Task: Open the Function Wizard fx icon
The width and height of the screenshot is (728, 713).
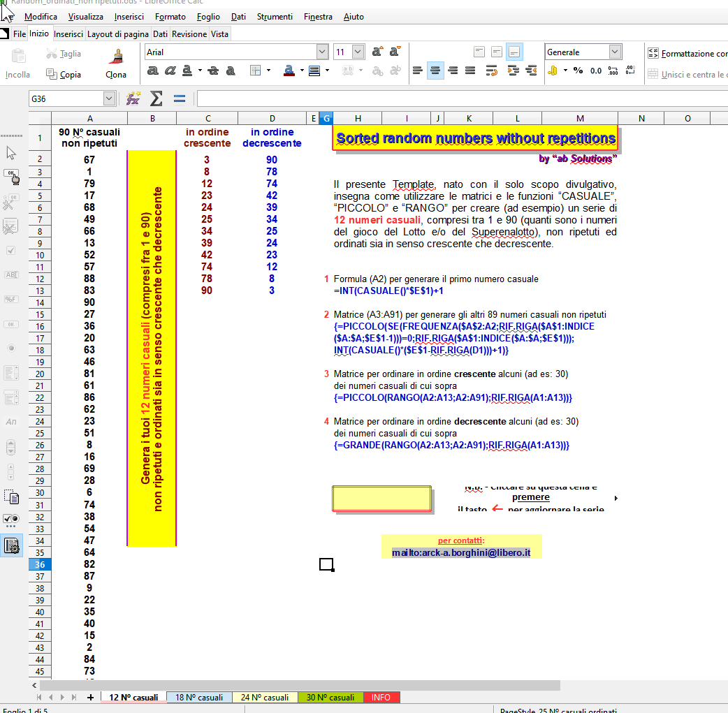Action: coord(133,98)
